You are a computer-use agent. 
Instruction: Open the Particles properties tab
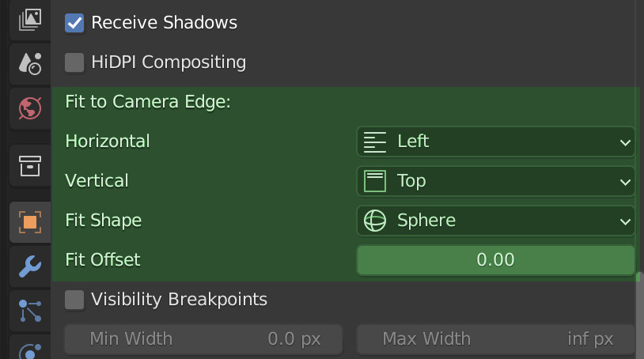30,311
